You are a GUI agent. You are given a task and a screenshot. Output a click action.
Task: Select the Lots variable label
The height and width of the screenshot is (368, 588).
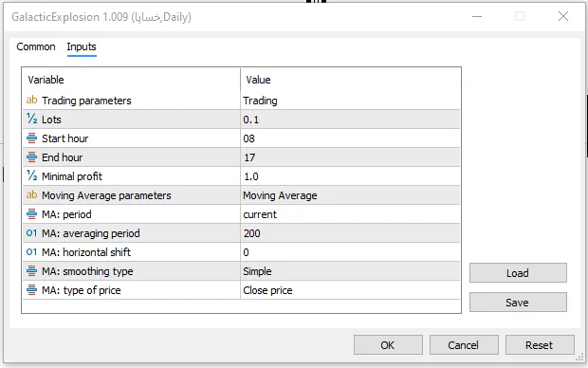[51, 120]
